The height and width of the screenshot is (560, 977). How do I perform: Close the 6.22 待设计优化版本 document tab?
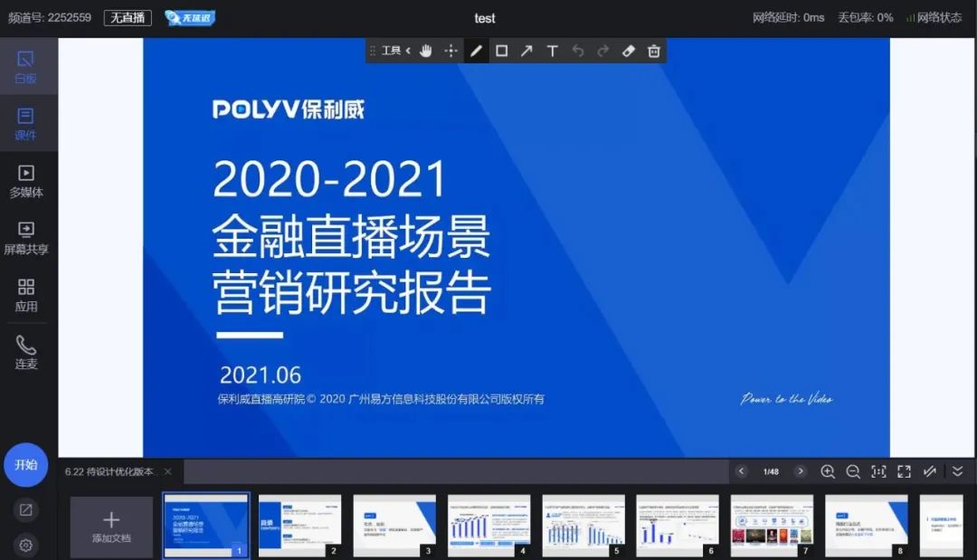(167, 471)
